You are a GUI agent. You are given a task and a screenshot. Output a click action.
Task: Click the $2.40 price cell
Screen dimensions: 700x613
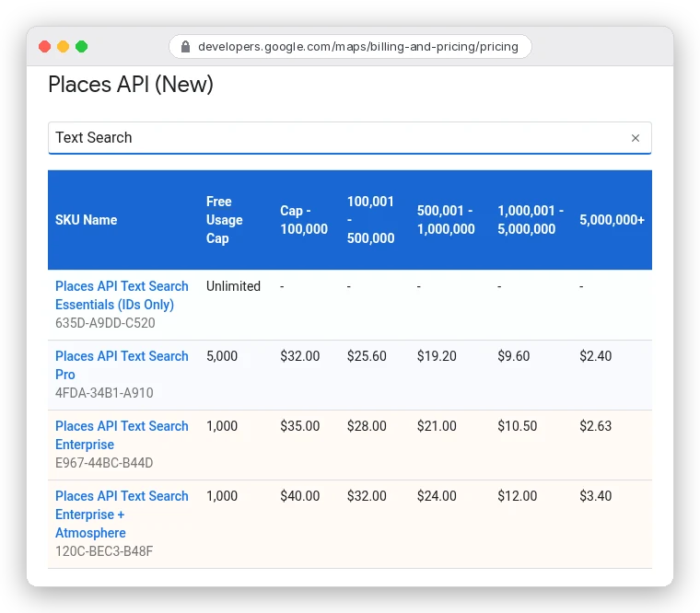(x=596, y=356)
